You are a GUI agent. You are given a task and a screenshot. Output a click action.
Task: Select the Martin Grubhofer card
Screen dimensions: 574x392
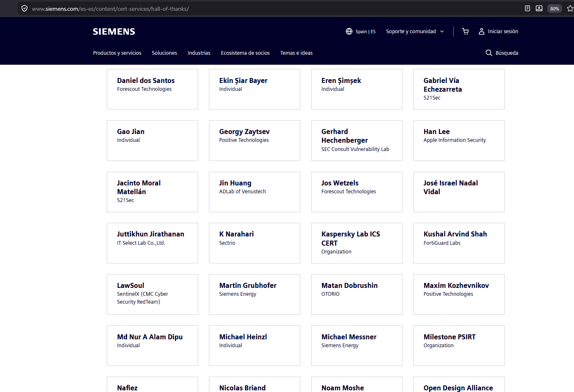click(255, 295)
